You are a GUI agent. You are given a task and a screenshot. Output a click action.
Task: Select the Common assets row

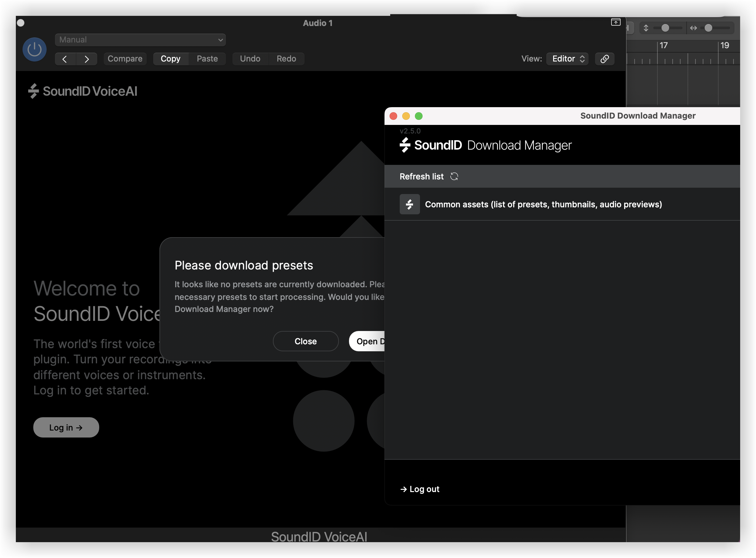562,204
